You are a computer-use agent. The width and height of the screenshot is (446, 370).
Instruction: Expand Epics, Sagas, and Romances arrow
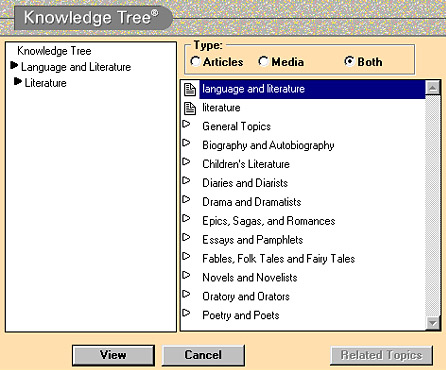point(186,218)
